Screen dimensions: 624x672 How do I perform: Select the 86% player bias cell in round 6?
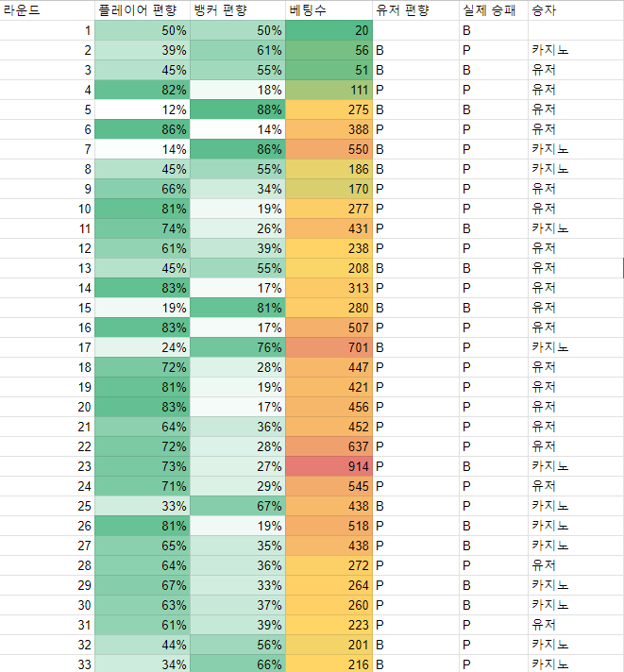[143, 129]
